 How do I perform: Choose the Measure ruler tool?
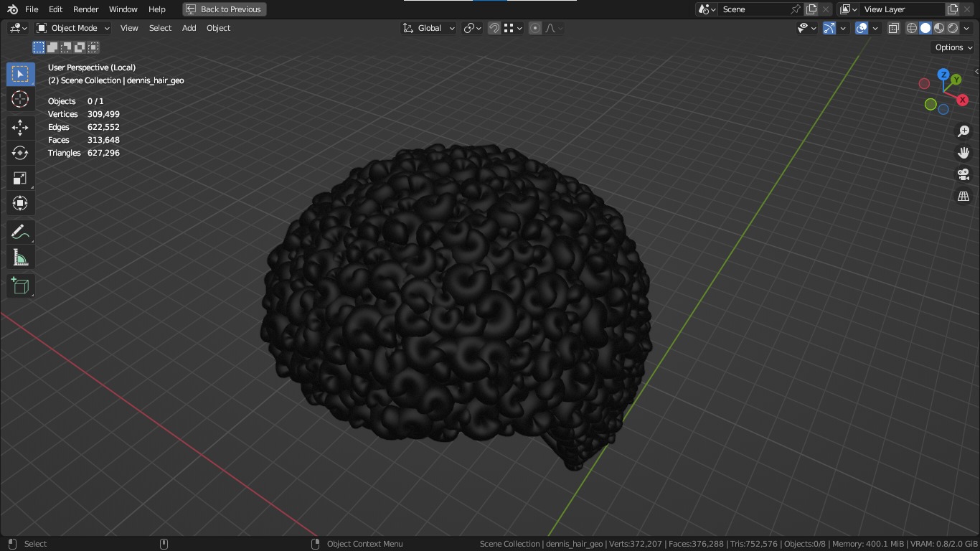(x=20, y=258)
